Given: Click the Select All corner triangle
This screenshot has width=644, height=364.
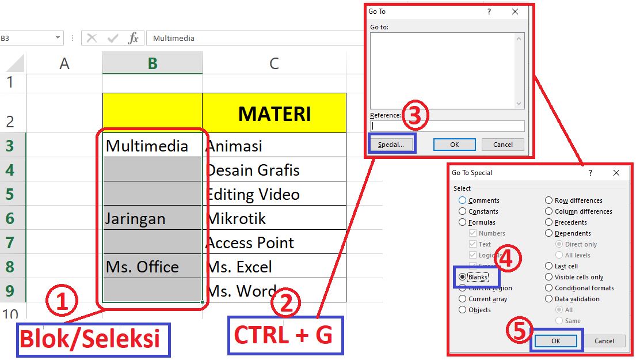Looking at the screenshot, I should (15, 64).
